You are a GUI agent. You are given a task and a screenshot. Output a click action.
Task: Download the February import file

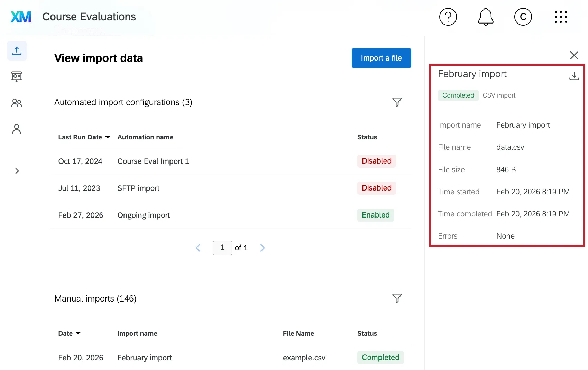pyautogui.click(x=574, y=76)
